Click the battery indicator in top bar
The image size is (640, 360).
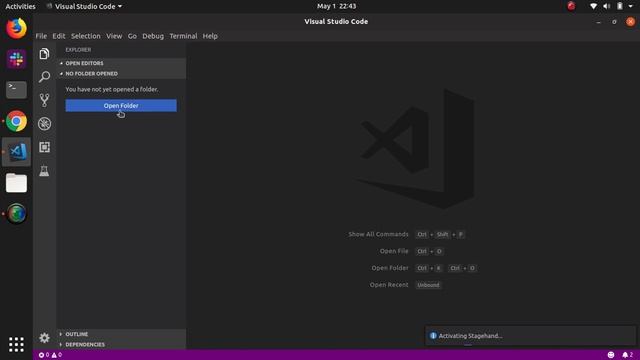[620, 6]
